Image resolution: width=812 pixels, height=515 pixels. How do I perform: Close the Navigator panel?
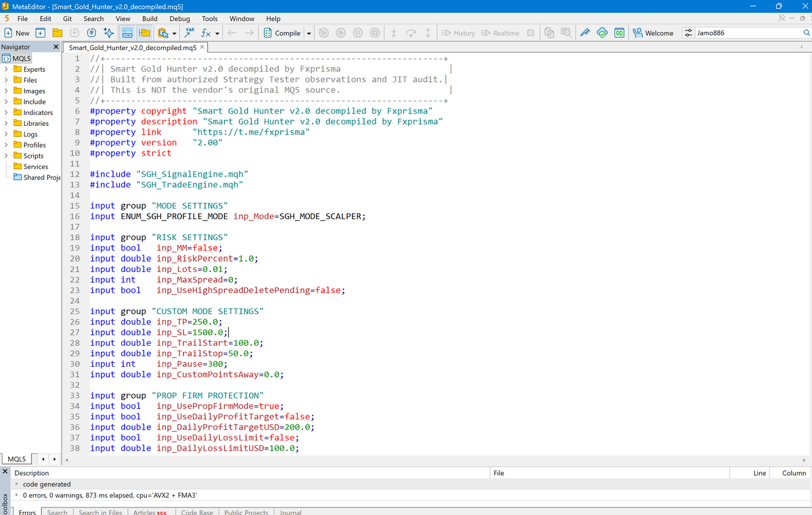click(x=56, y=47)
